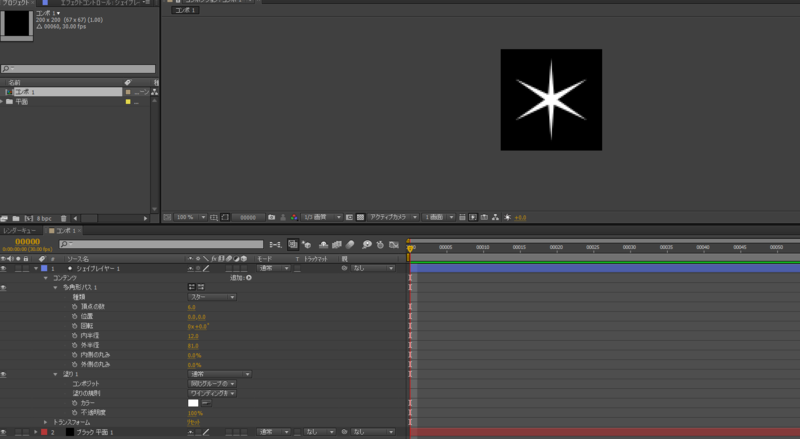800x439 pixels.
Task: Toggle stopwatch for 回転 property
Action: click(x=74, y=326)
